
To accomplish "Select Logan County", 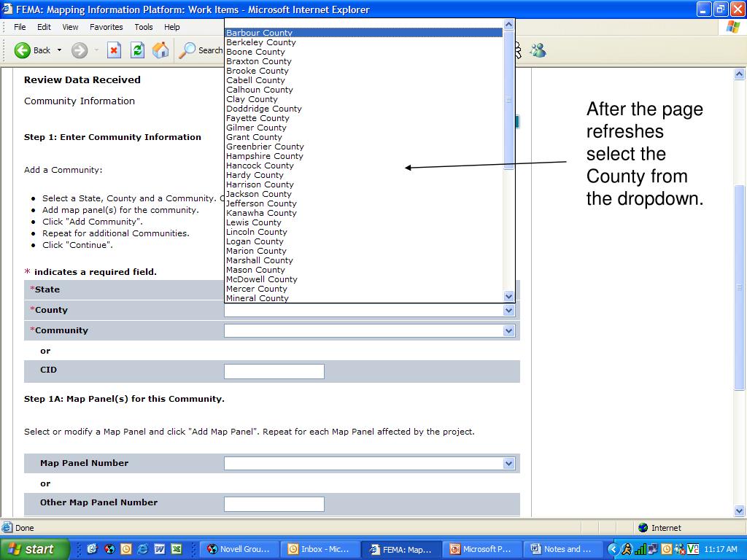I will [364, 241].
